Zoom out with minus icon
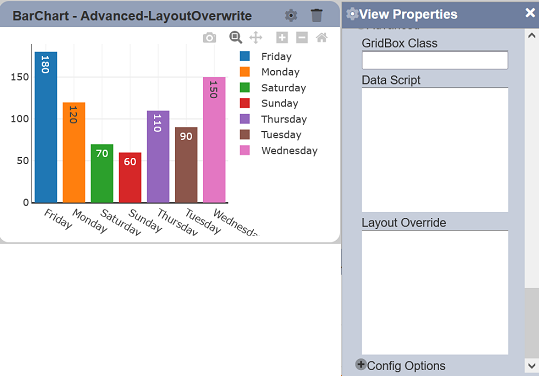 (x=302, y=37)
